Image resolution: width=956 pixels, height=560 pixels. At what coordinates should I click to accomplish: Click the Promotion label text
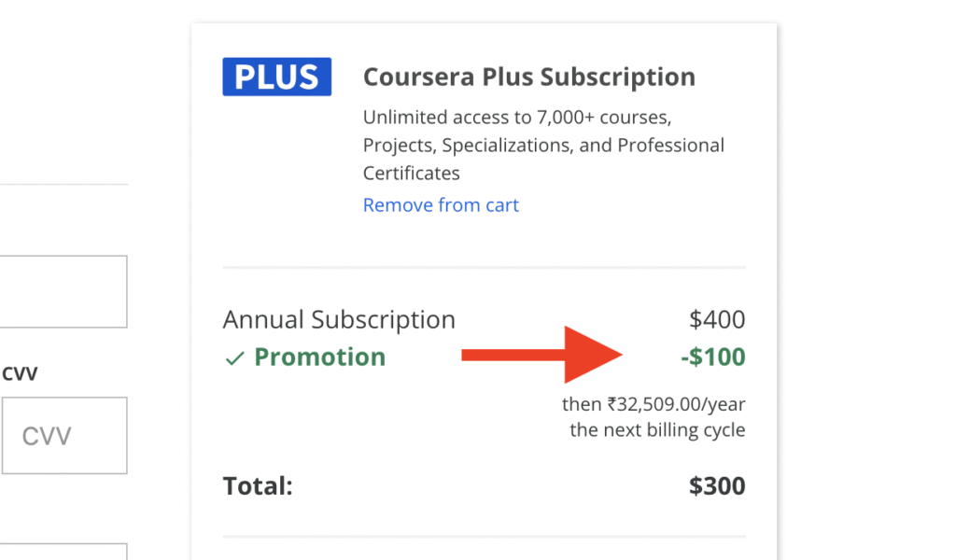coord(319,357)
